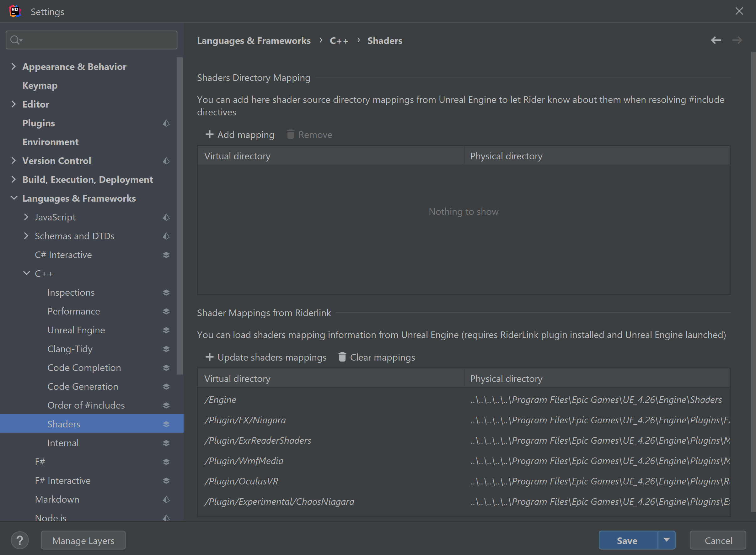Click the Rider logo in title bar
Screen dimensions: 756x555
coord(15,11)
